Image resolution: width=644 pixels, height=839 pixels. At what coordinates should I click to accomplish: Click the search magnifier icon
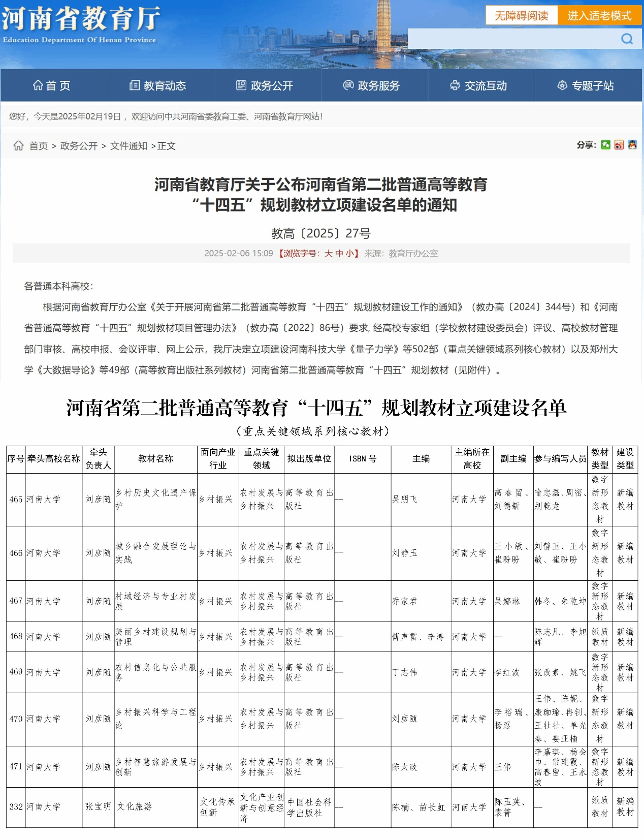(627, 39)
